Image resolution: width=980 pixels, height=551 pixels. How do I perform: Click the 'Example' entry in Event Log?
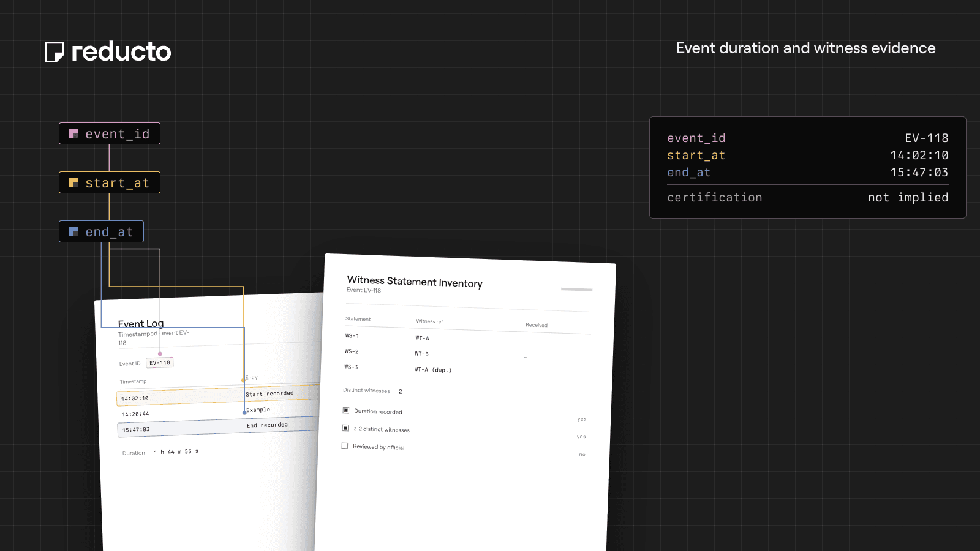[x=258, y=410]
